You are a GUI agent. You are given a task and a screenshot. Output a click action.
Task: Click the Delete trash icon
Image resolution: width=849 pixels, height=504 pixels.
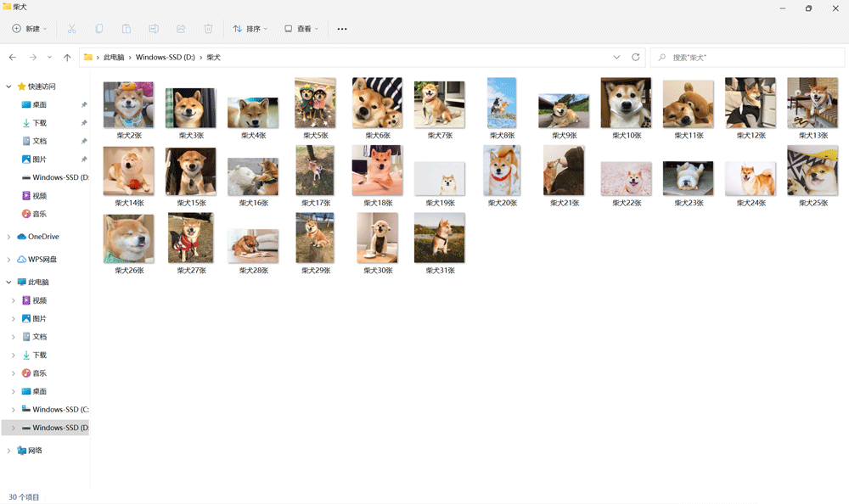tap(208, 29)
